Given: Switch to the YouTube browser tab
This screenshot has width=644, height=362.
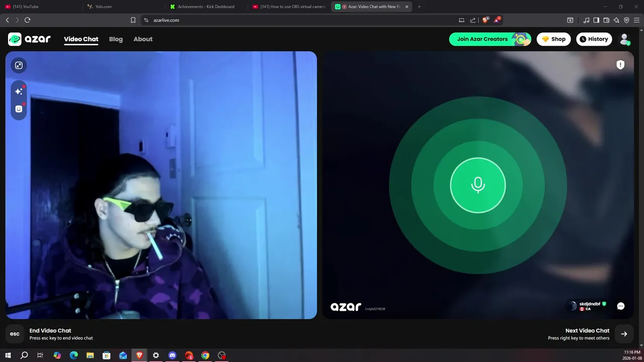Looking at the screenshot, I should 40,7.
